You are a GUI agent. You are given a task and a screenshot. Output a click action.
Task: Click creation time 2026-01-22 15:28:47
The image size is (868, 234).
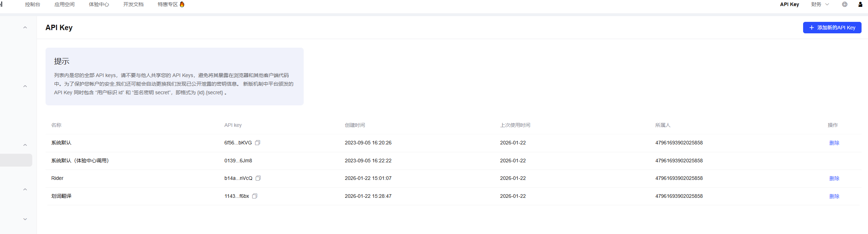(368, 196)
